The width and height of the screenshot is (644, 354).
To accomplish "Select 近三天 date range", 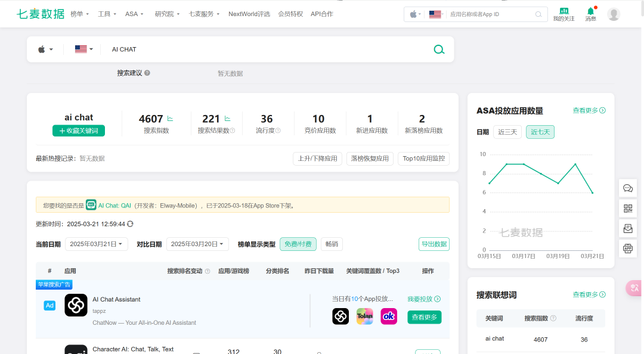I will click(507, 132).
